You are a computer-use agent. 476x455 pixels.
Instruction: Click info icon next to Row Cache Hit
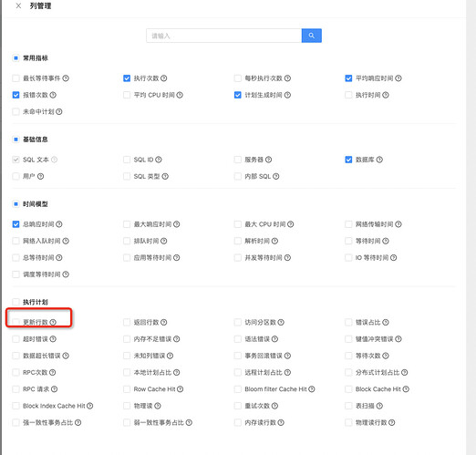point(180,389)
